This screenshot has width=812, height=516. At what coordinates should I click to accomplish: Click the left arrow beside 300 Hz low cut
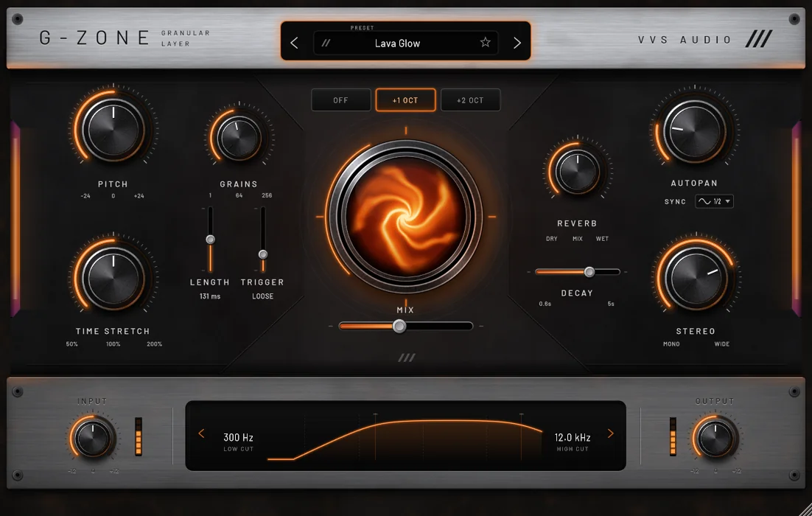tap(201, 433)
